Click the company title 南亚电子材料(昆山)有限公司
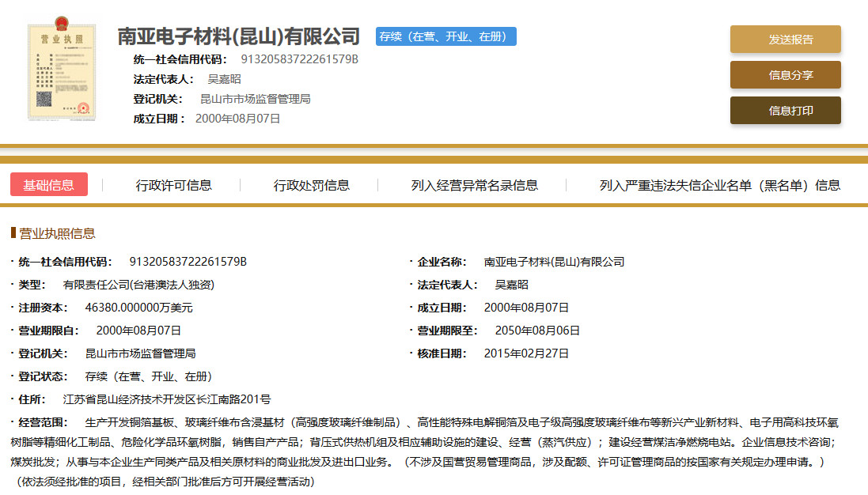Image resolution: width=868 pixels, height=495 pixels. tap(239, 36)
